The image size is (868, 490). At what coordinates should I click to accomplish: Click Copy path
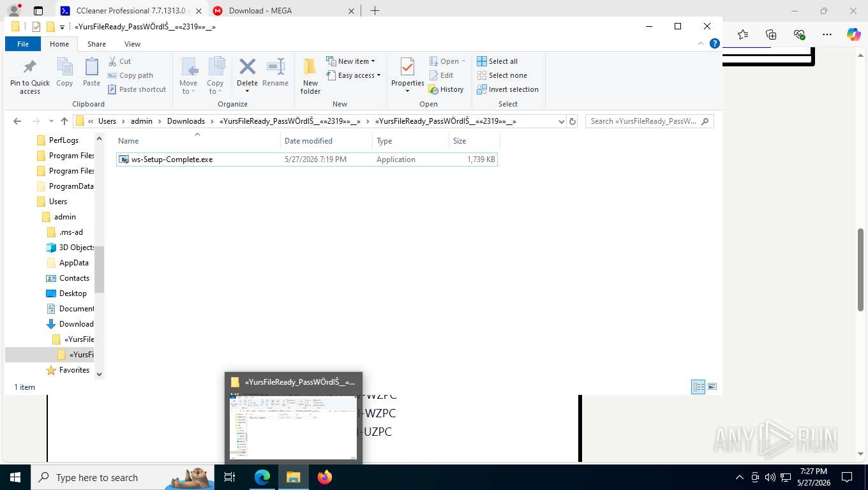coord(131,75)
